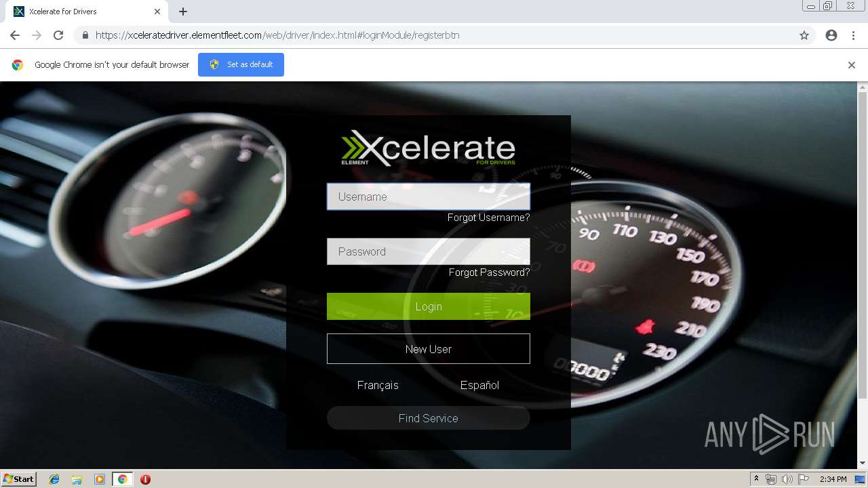868x488 pixels.
Task: Select the Chrome taskbar icon
Action: click(123, 479)
